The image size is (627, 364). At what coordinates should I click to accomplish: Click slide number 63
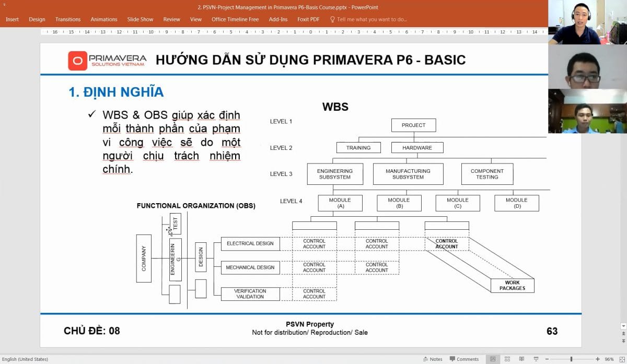click(x=552, y=331)
